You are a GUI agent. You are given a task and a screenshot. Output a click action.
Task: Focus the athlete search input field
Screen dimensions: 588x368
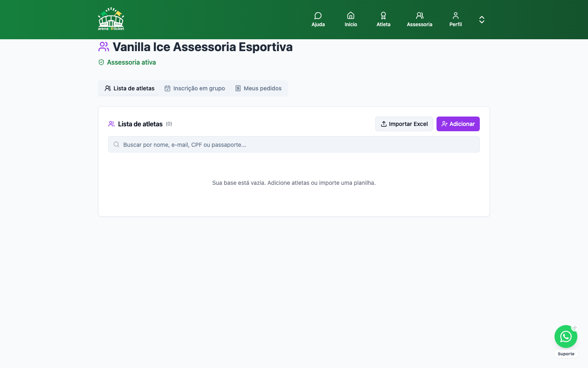pos(294,144)
